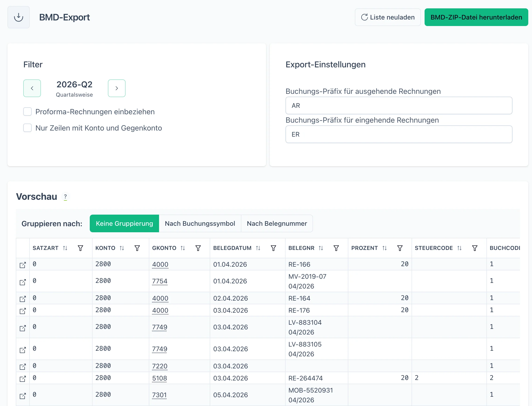The width and height of the screenshot is (532, 406).
Task: Filter the BELEGNR column
Action: point(336,248)
